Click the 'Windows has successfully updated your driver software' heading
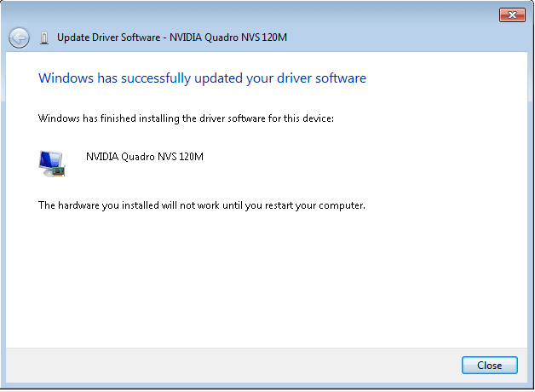This screenshot has width=535, height=392. click(x=203, y=78)
